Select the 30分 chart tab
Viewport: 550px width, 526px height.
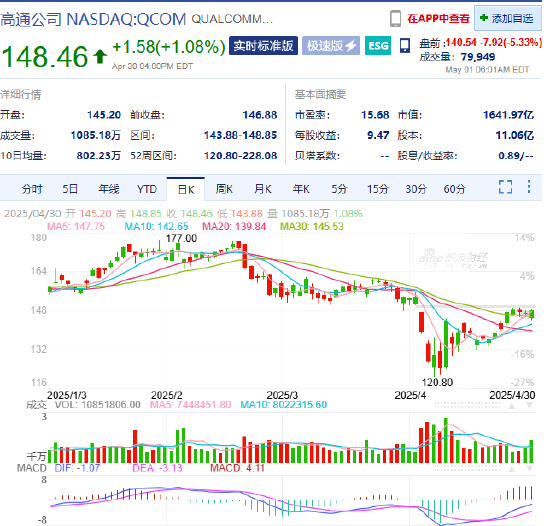coord(416,189)
